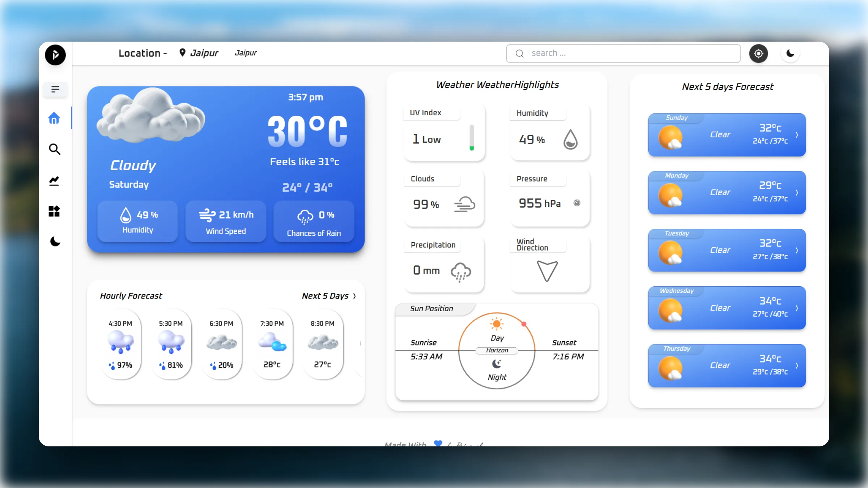
Task: Click the big cloud weather icon
Action: (x=151, y=116)
